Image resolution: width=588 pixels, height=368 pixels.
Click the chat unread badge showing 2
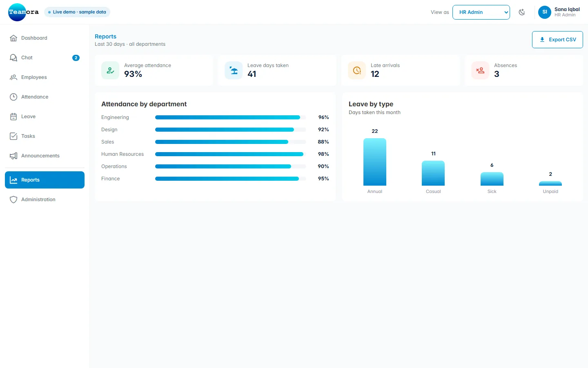76,58
